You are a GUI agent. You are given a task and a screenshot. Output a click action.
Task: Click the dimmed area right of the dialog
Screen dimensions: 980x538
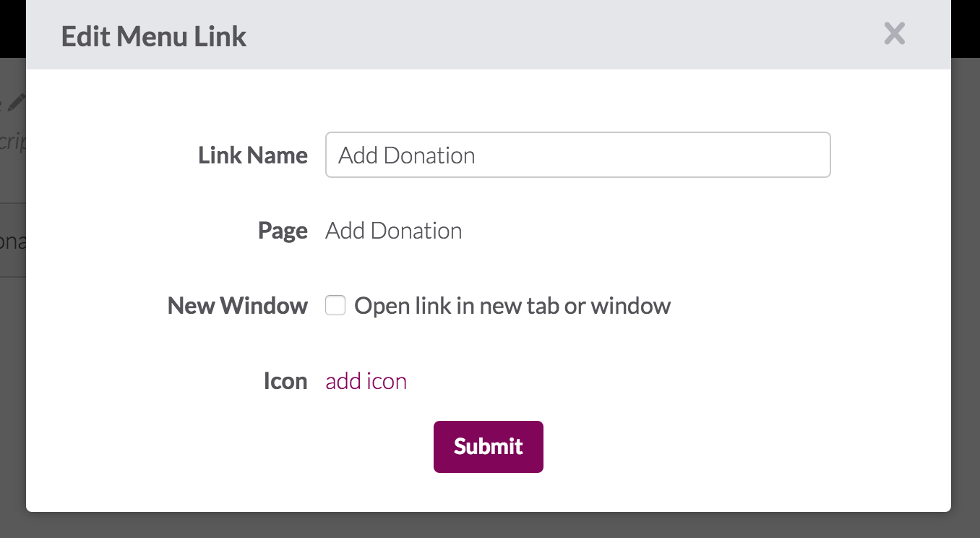pos(966,289)
